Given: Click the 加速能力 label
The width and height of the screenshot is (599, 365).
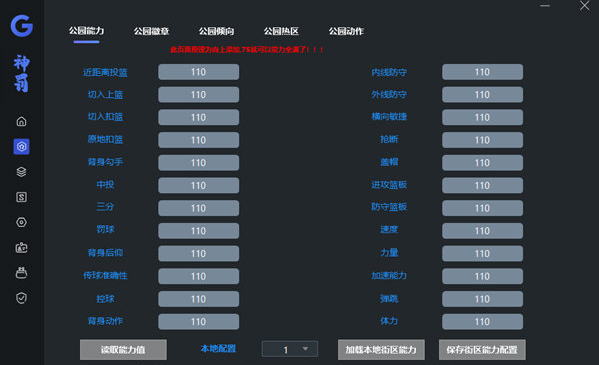Looking at the screenshot, I should (x=389, y=275).
